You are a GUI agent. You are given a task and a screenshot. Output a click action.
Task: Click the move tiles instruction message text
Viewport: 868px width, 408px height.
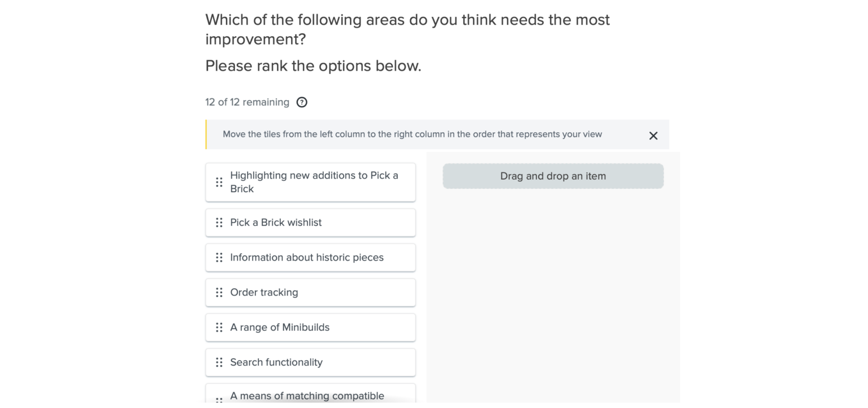(x=412, y=134)
